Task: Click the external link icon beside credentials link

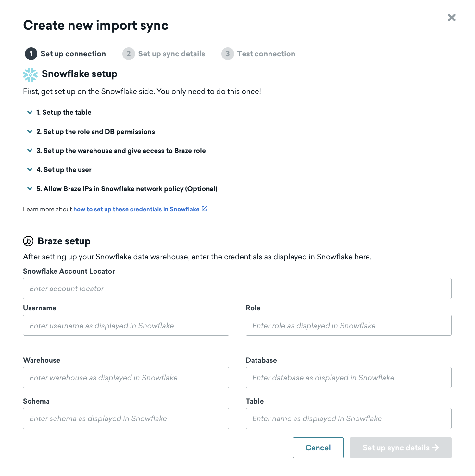Action: tap(205, 209)
